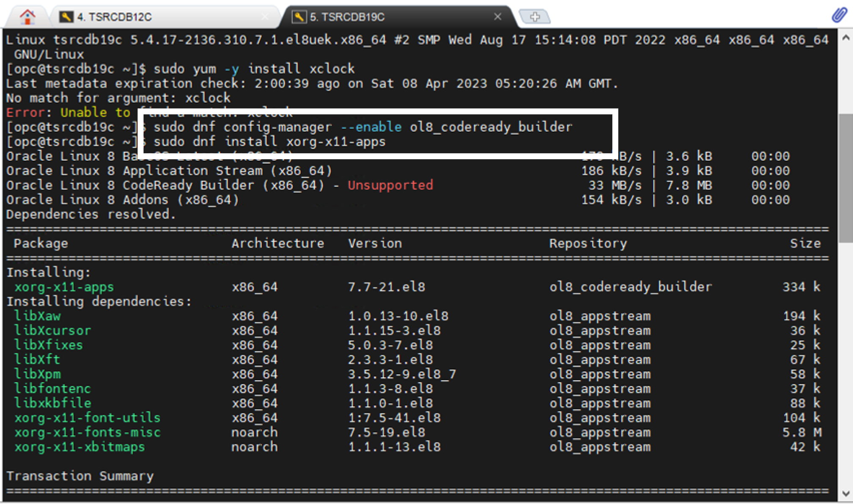The image size is (853, 504).
Task: Click the paperclip attachment icon
Action: point(839,15)
